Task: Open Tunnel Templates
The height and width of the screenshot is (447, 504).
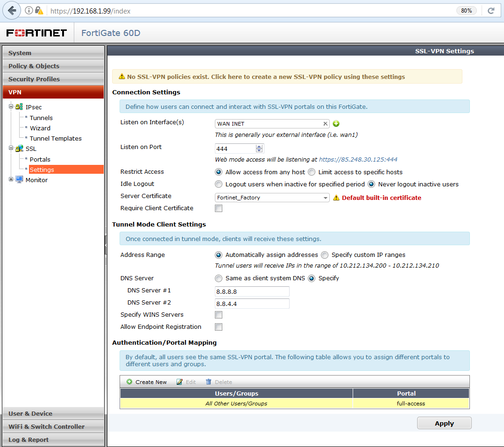Action: point(56,139)
